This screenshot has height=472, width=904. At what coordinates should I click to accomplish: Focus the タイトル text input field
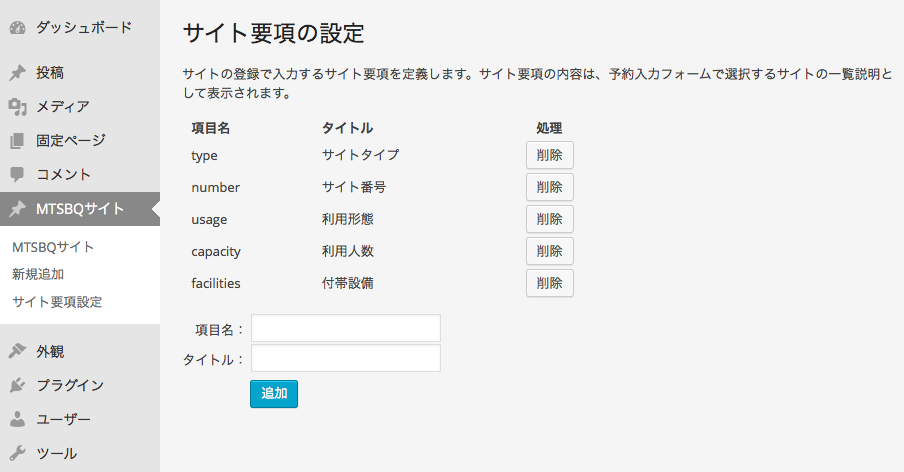click(x=345, y=358)
